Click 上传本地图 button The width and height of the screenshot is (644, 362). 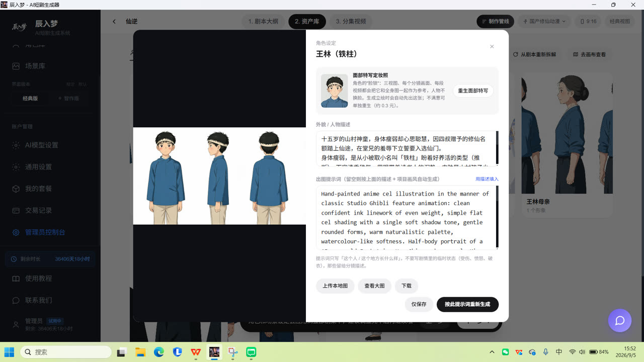pos(335,286)
